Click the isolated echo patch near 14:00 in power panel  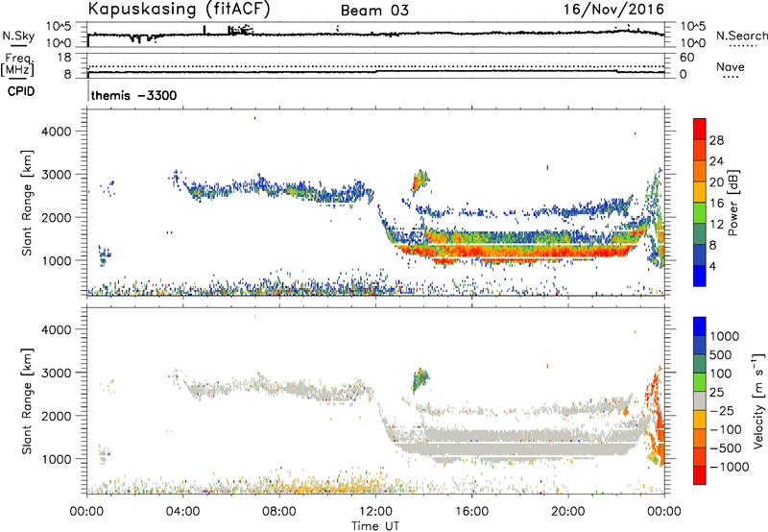click(420, 181)
